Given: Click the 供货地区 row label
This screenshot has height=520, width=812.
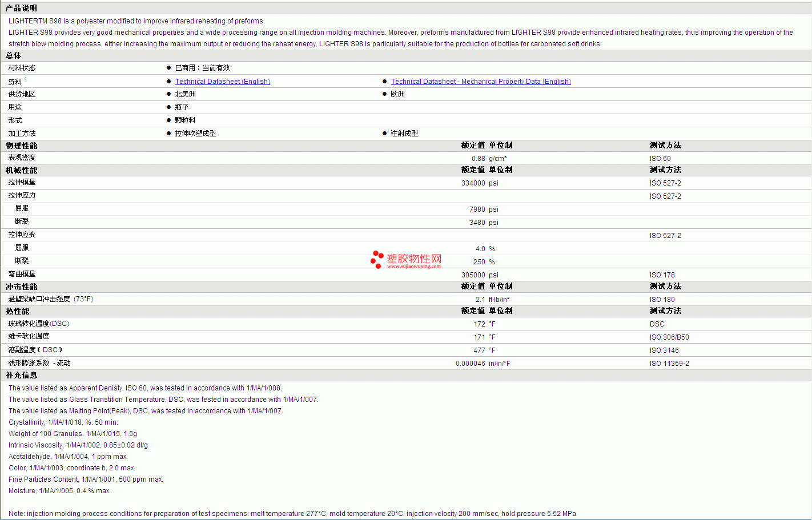Looking at the screenshot, I should click(22, 94).
